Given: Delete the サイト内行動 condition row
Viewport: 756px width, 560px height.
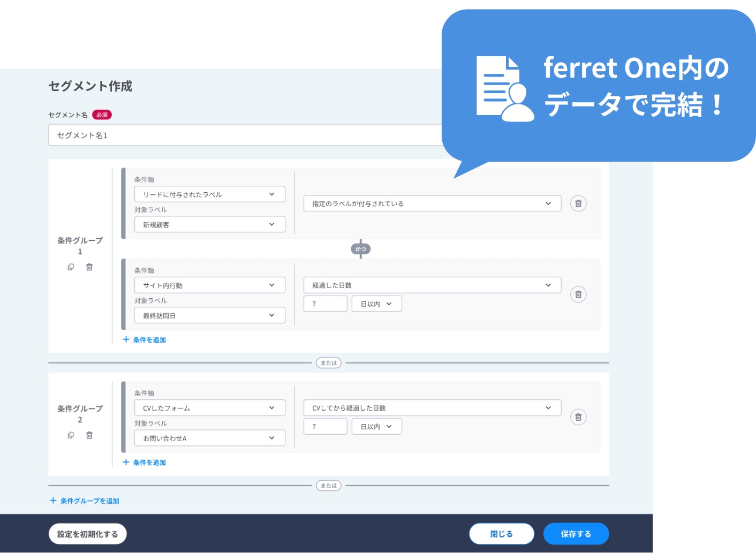Looking at the screenshot, I should click(x=578, y=294).
